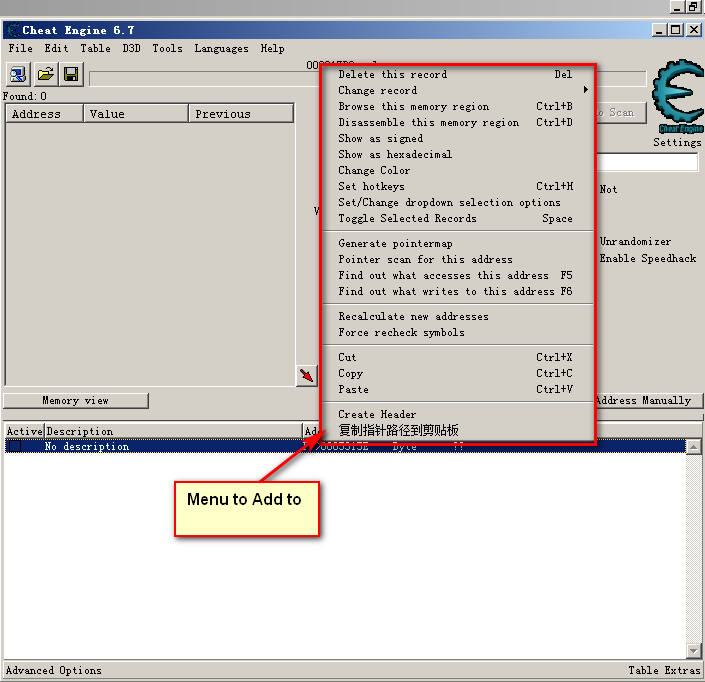Click the red arrow add-address icon
This screenshot has height=682, width=705.
point(307,375)
